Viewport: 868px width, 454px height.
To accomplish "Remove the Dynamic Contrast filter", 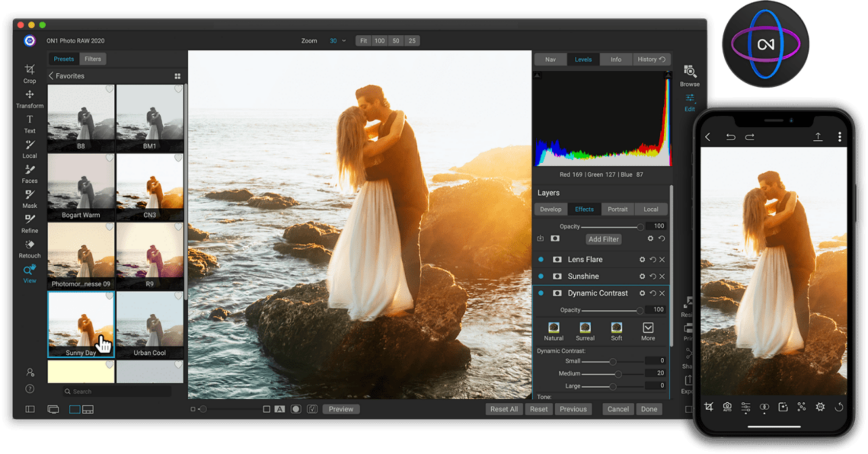I will pos(662,293).
